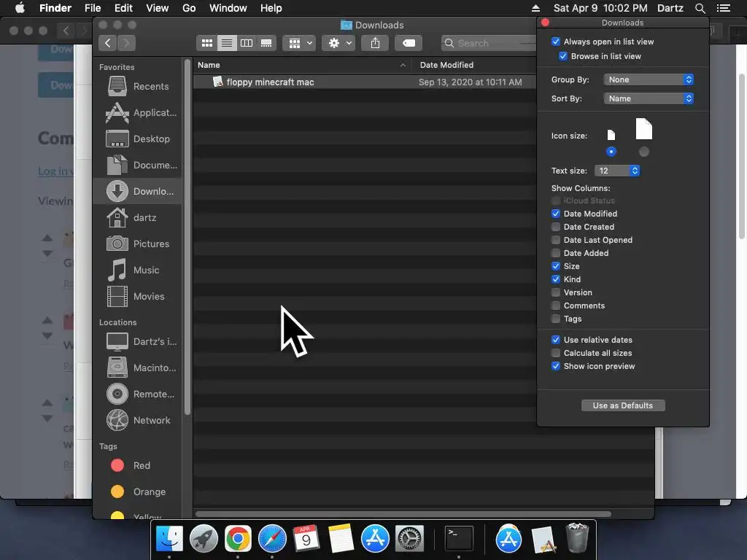Open the Group By dropdown
The width and height of the screenshot is (747, 560).
pos(649,79)
